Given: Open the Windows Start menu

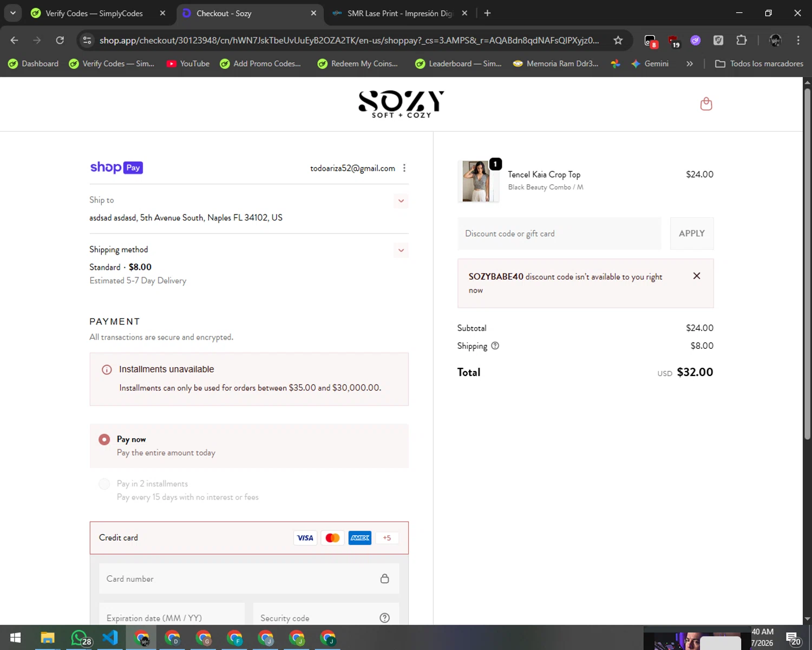Looking at the screenshot, I should (x=16, y=638).
